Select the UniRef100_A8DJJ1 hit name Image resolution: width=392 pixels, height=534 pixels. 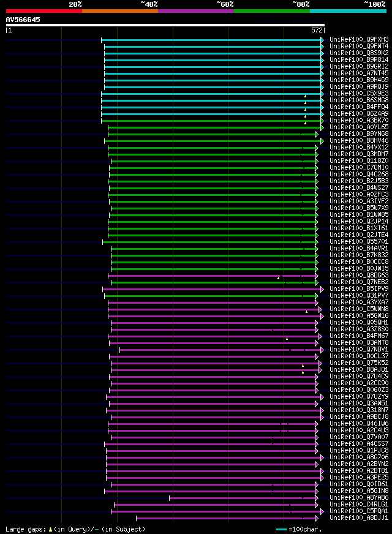[x=359, y=518]
